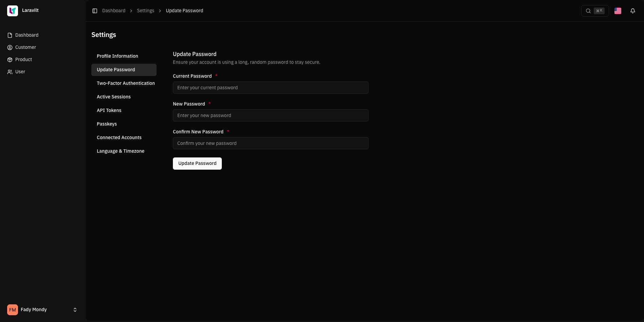Click Settings in the breadcrumb trail
The width and height of the screenshot is (644, 322).
point(145,11)
